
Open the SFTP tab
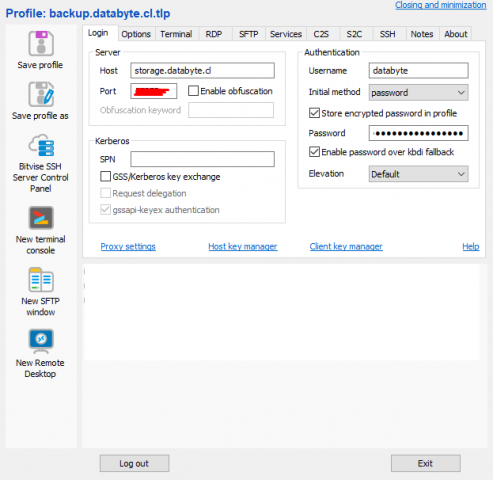pyautogui.click(x=249, y=34)
